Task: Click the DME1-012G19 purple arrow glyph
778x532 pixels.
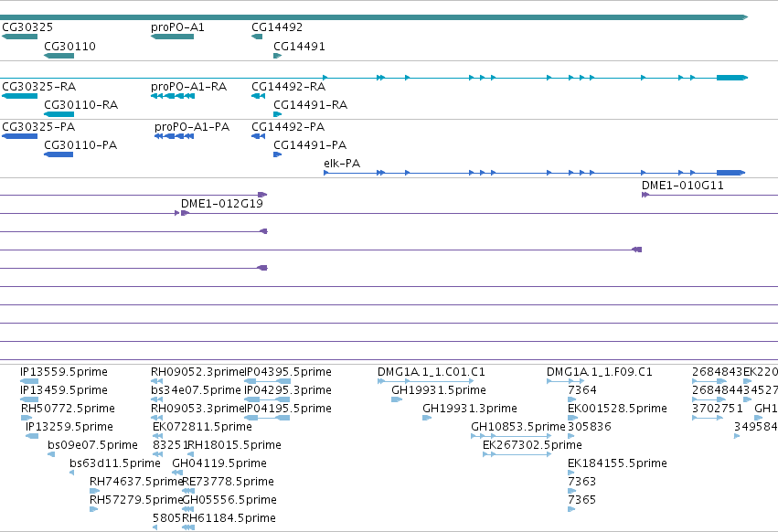Action: [185, 213]
